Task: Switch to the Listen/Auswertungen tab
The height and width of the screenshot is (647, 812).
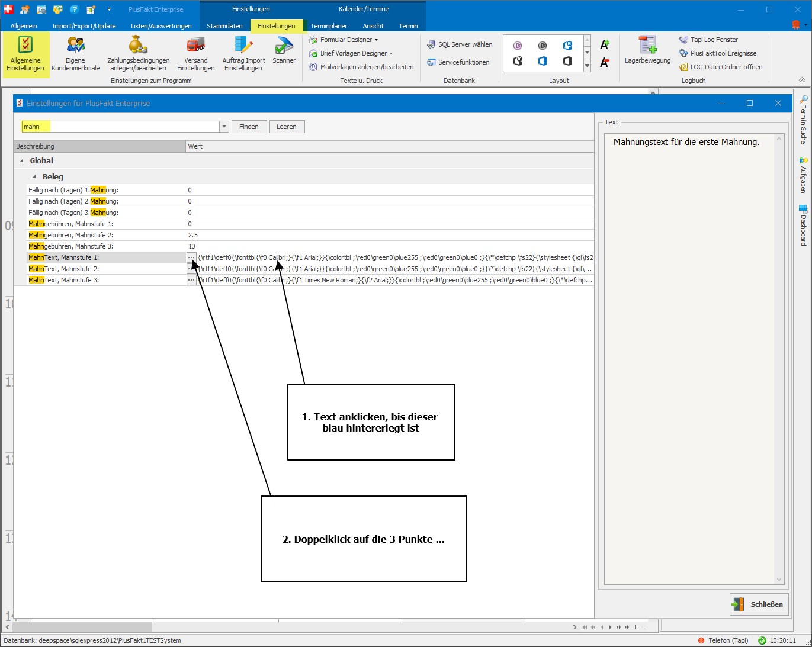Action: tap(161, 26)
